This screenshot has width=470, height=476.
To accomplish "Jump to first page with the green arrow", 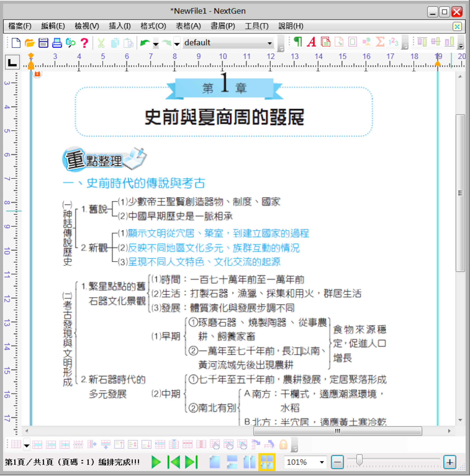I will coord(174,462).
